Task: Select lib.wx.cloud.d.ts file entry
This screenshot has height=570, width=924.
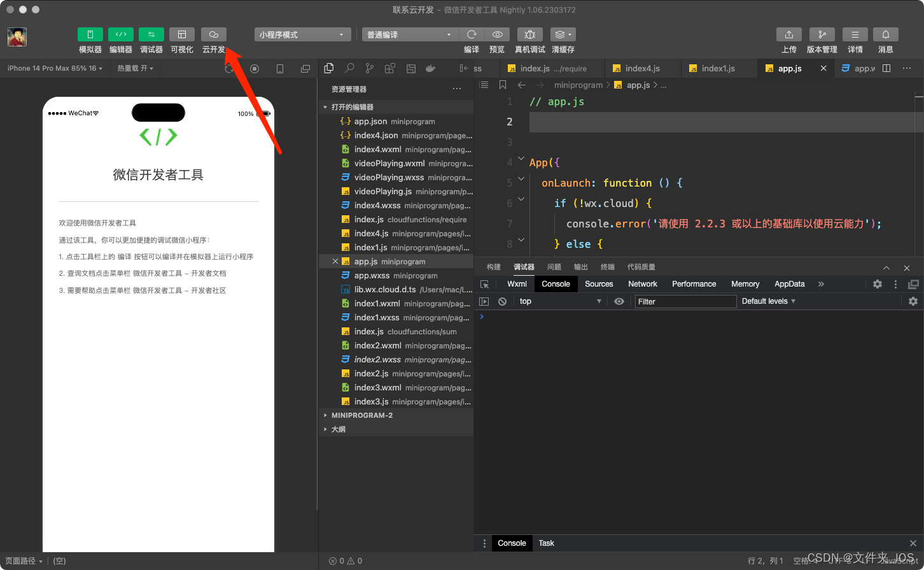Action: pos(396,289)
